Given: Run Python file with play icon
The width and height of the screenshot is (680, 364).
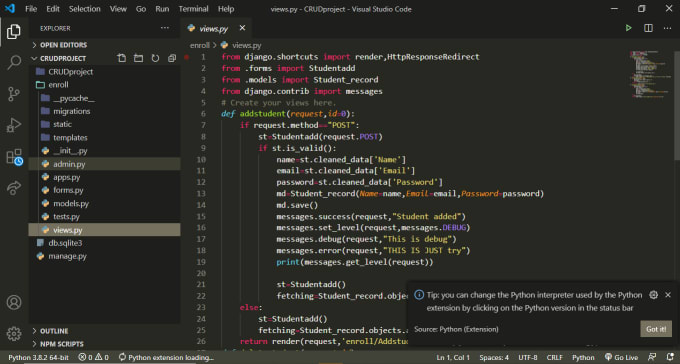Looking at the screenshot, I should coord(628,28).
